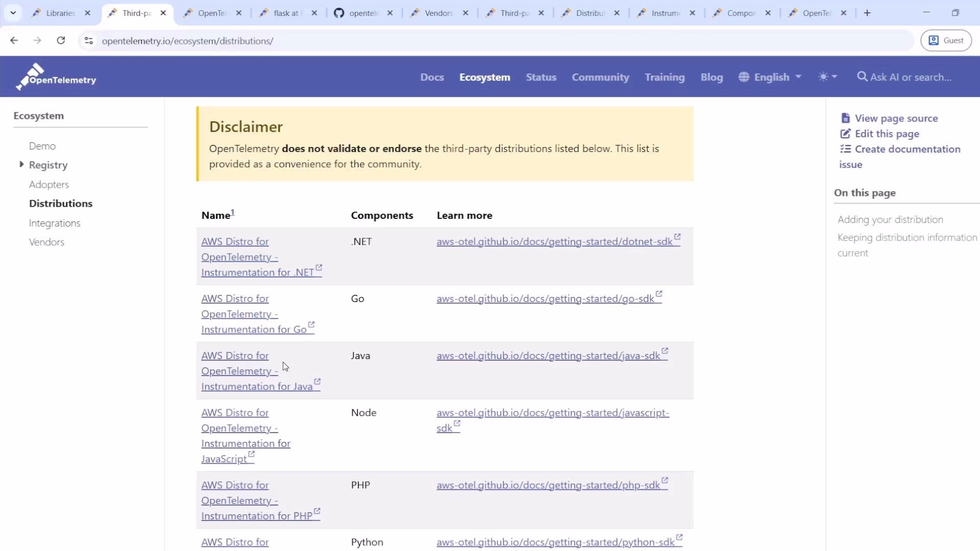The image size is (980, 551).
Task: Expand the Registry sidebar section
Action: pos(21,164)
